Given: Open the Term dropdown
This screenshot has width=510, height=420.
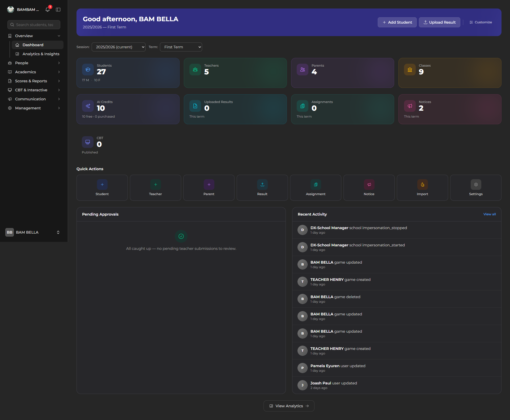Looking at the screenshot, I should (181, 47).
